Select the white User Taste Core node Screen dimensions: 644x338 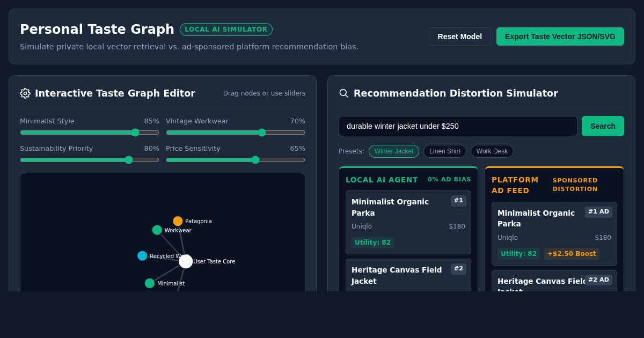click(x=186, y=261)
